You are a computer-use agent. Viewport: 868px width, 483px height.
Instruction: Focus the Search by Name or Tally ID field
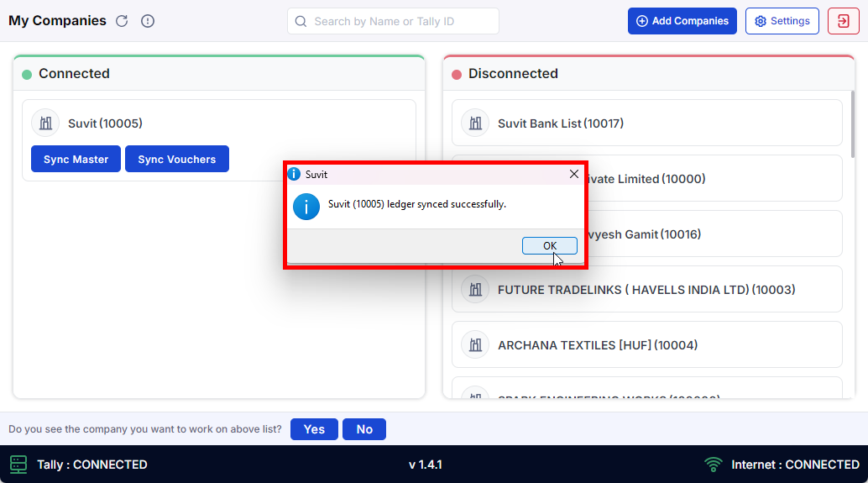click(x=393, y=21)
